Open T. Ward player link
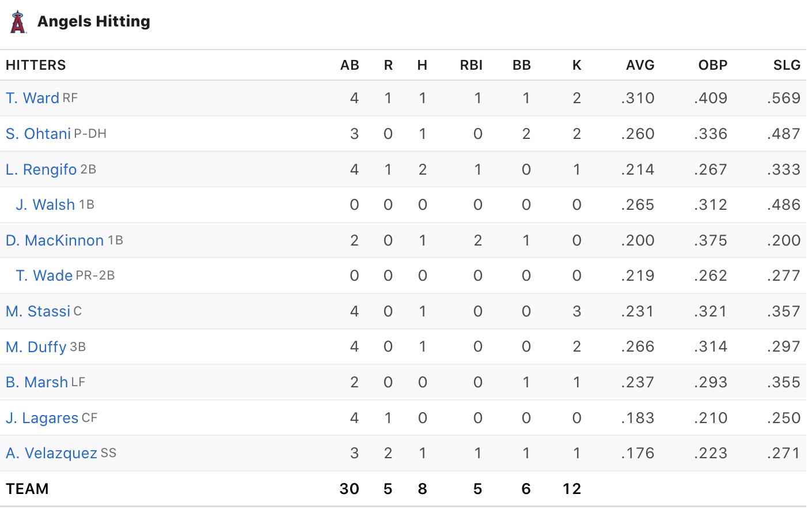This screenshot has width=812, height=513. 32,98
